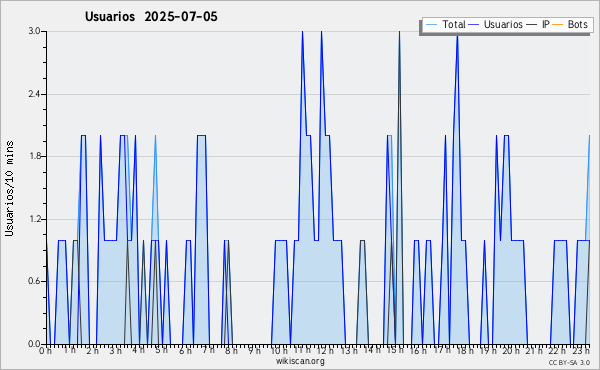Click the '13 h' x-axis label

point(349,350)
